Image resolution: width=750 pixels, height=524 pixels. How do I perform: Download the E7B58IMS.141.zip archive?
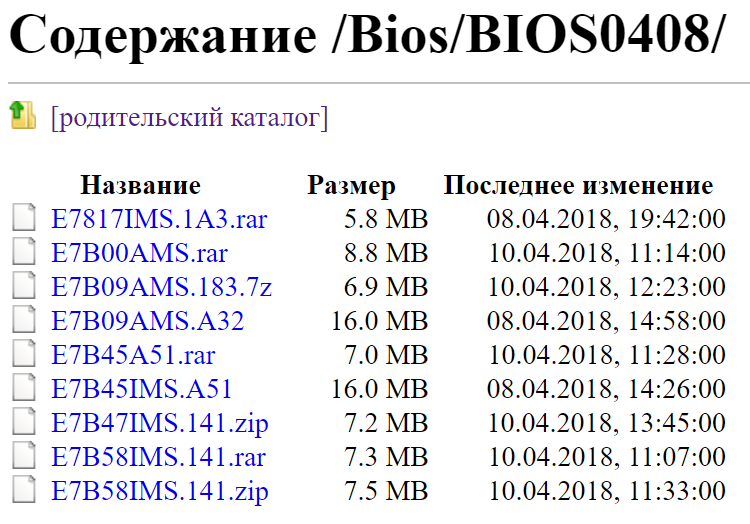point(160,492)
